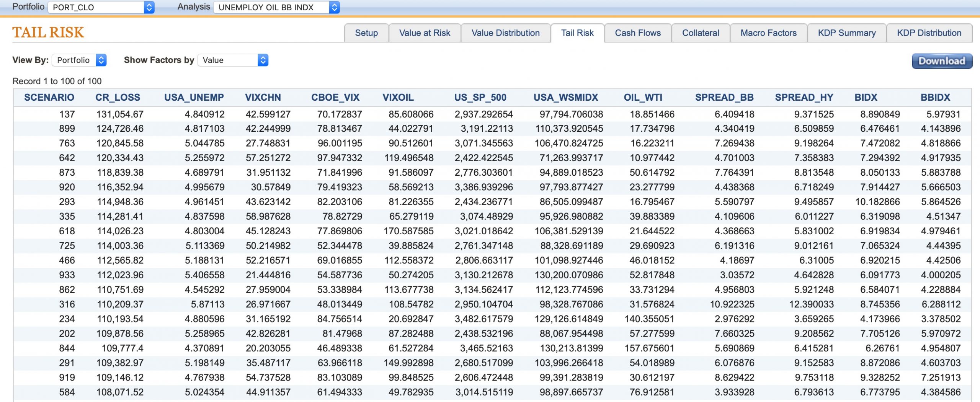Select scenario 763 cell
Viewport: 980px width, 402px height.
67,143
